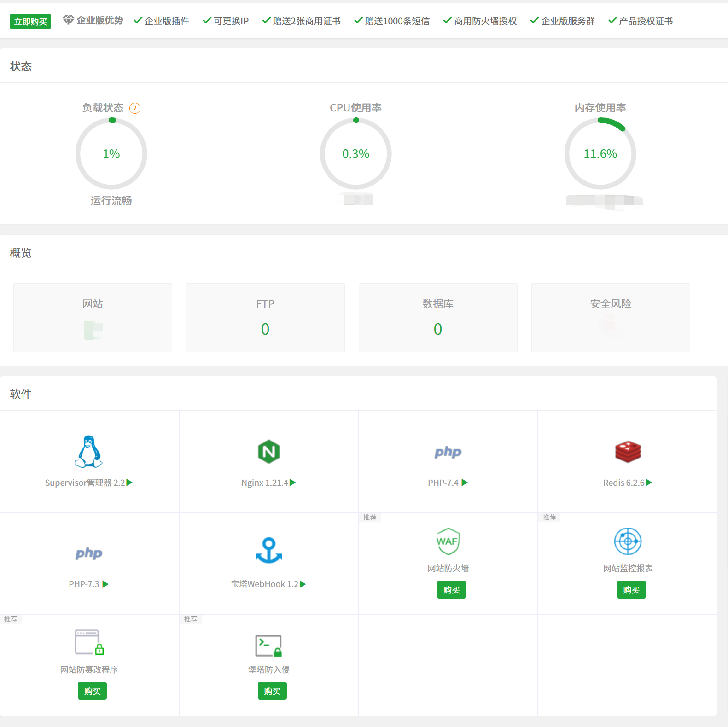Click the 运行流畅 status label
728x727 pixels.
click(x=111, y=201)
